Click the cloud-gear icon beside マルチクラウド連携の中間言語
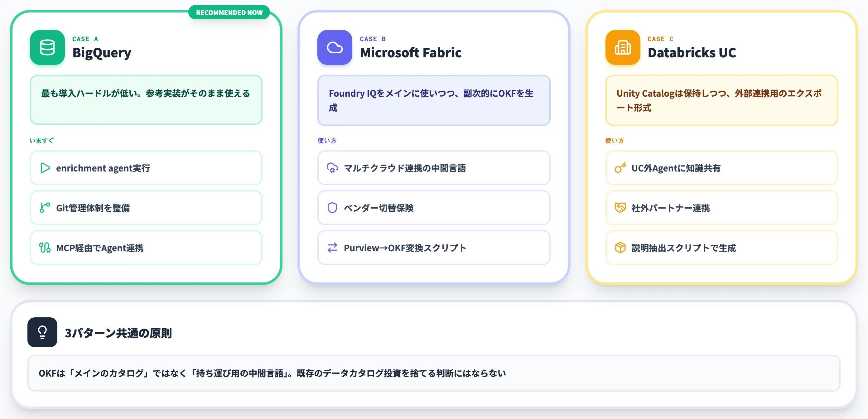This screenshot has width=868, height=419. (332, 168)
